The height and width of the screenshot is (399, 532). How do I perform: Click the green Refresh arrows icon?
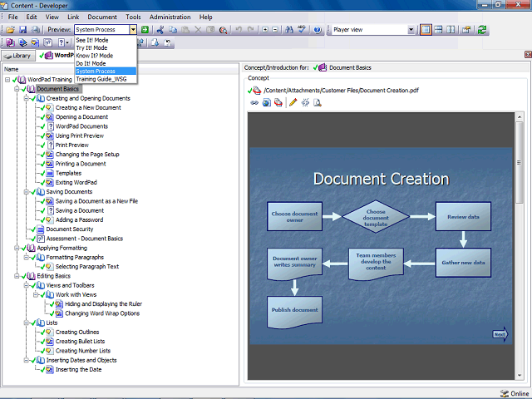[x=482, y=30]
